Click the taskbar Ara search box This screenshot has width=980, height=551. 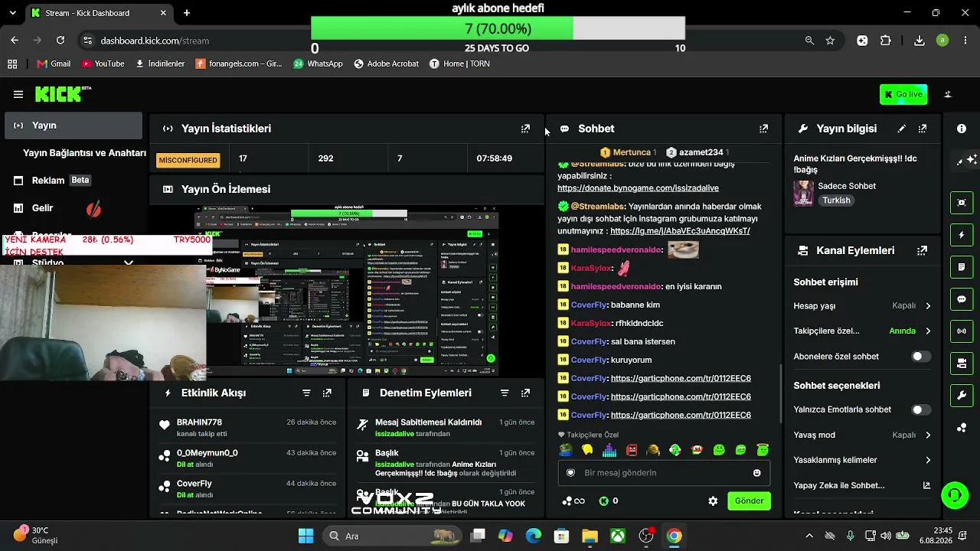(x=390, y=536)
